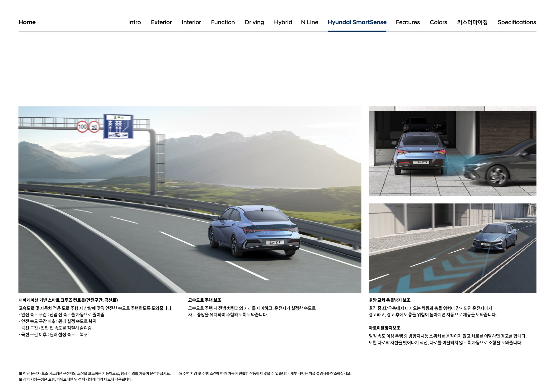The image size is (555, 392).
Task: Switch to the Exterior tab
Action: pos(161,22)
